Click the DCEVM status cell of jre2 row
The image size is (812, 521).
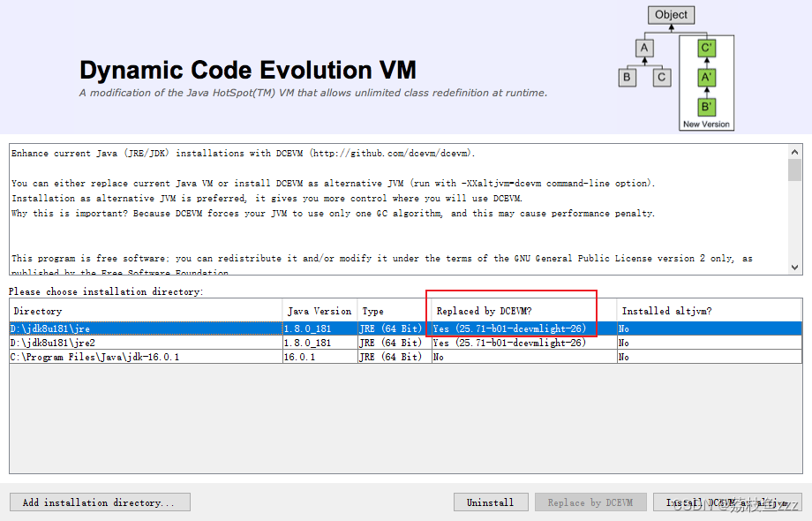(524, 343)
